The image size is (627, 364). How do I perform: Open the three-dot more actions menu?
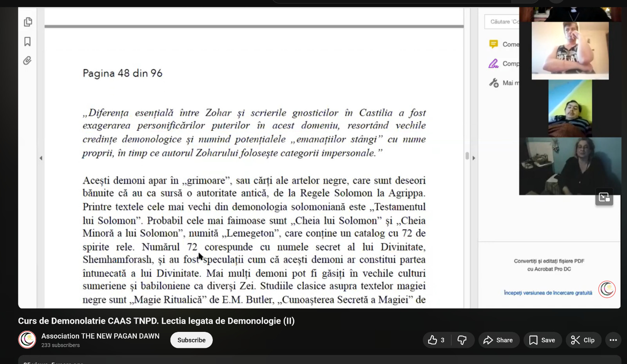[x=613, y=340]
